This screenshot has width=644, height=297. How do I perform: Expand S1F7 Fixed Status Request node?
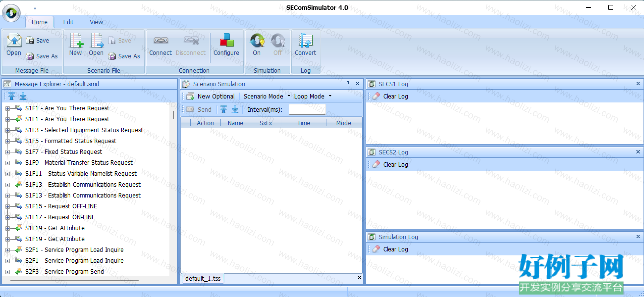pyautogui.click(x=8, y=152)
